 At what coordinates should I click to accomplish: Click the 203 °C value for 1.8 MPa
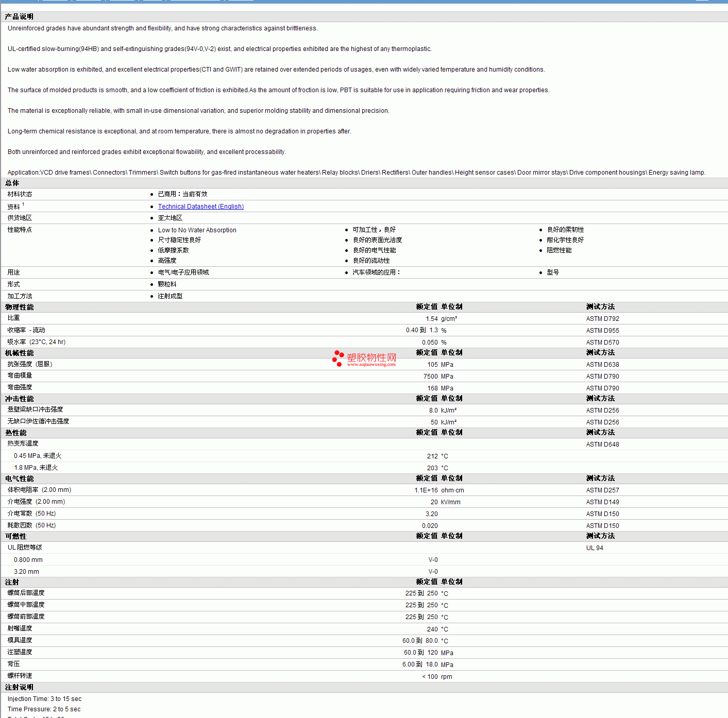coord(437,468)
